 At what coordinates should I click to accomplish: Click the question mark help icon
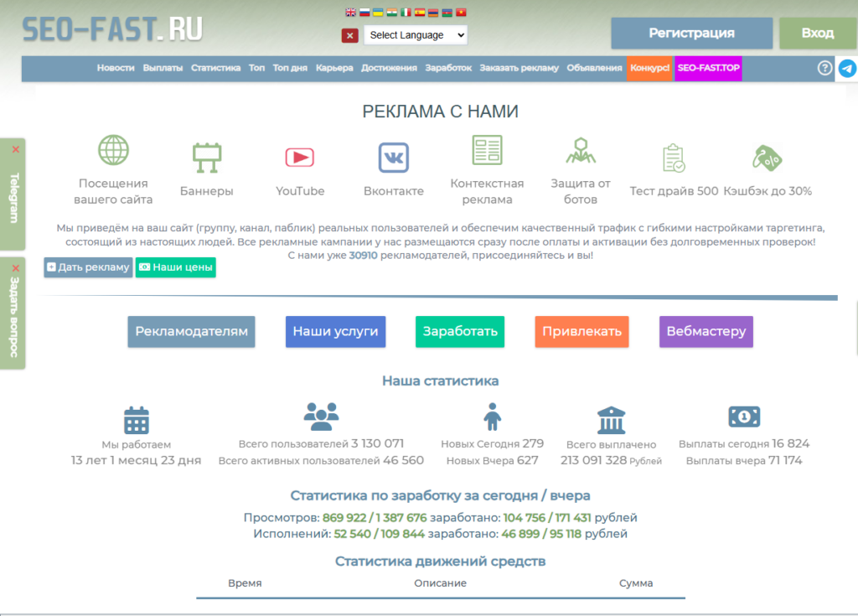(824, 69)
